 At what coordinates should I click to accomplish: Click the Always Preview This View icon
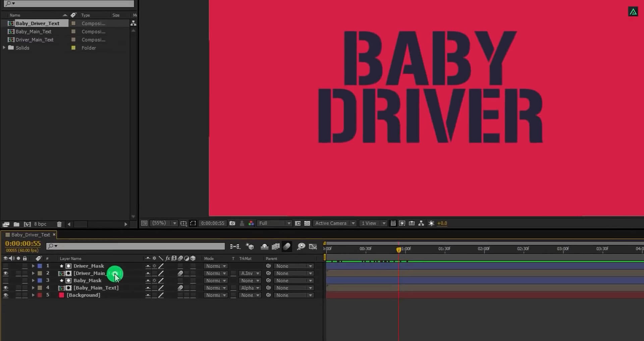144,223
